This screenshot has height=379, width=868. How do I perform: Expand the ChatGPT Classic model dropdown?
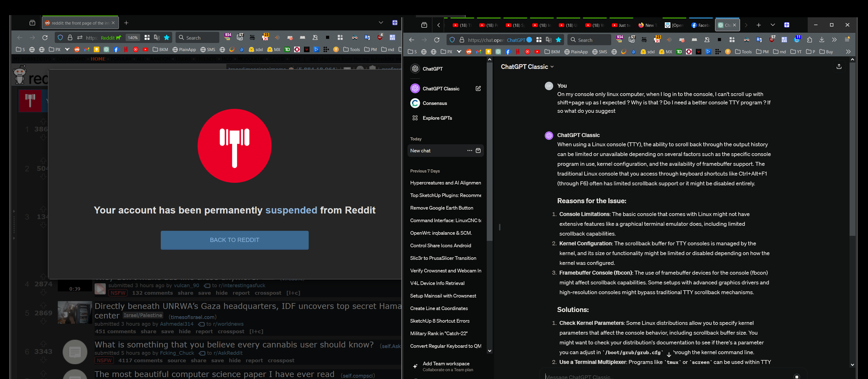(x=527, y=67)
